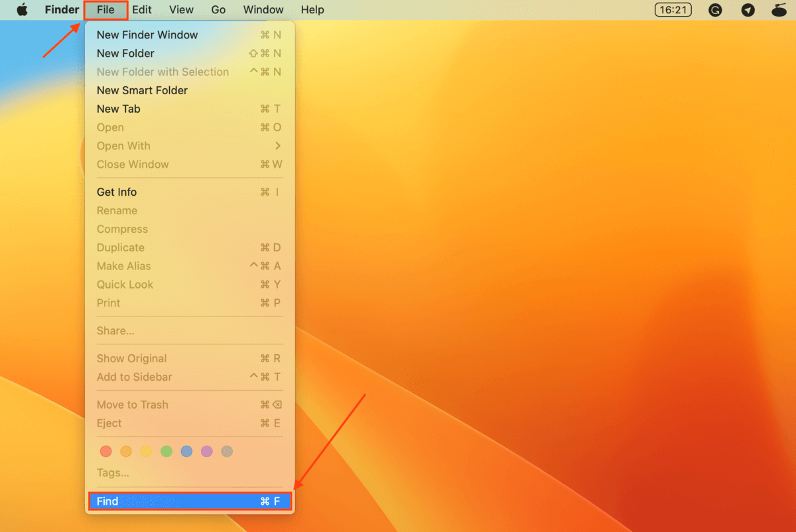Click the clock showing 16:21
This screenshot has height=532, width=796.
(x=673, y=10)
